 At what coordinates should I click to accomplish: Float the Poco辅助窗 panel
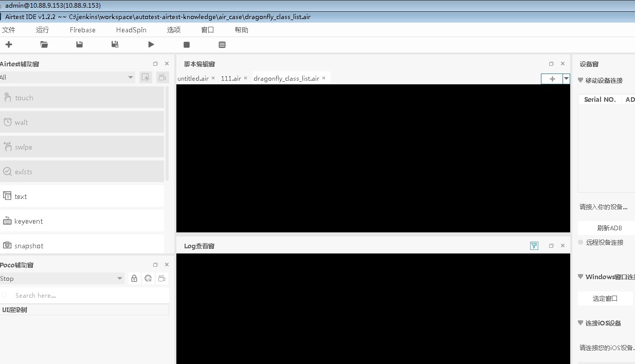click(155, 265)
